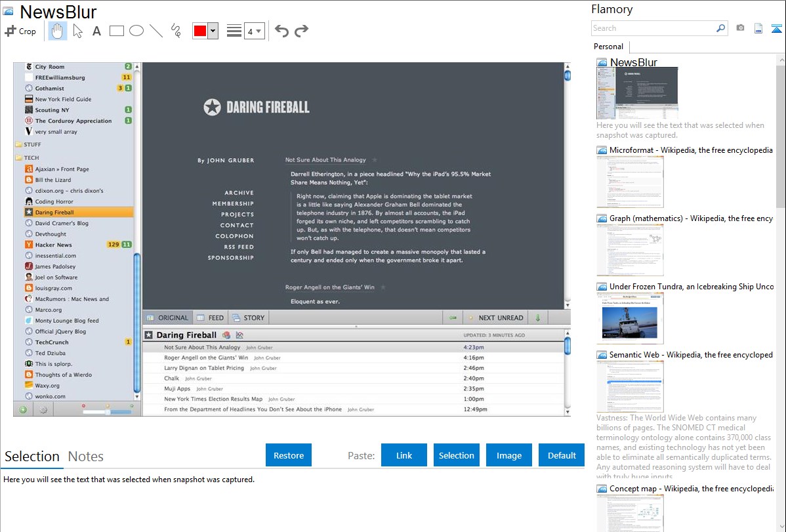The image size is (786, 532).
Task: Click the RSS FEED link on Daring Fireball
Action: point(239,247)
